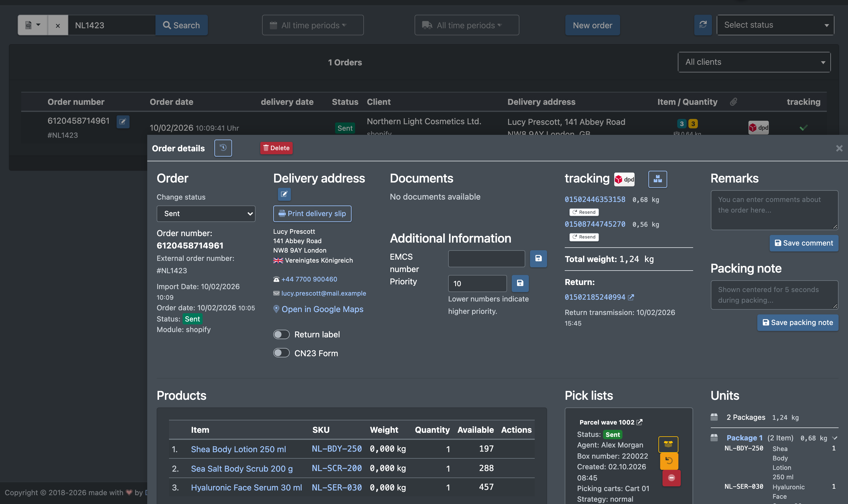Open Parcel wave 1002 external link
This screenshot has width=848, height=504.
point(640,422)
